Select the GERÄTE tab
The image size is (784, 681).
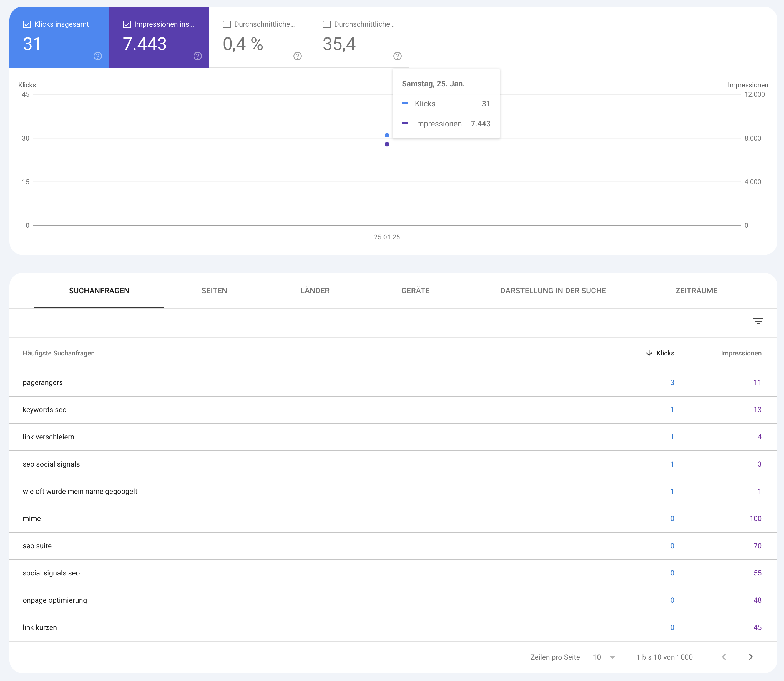tap(415, 291)
